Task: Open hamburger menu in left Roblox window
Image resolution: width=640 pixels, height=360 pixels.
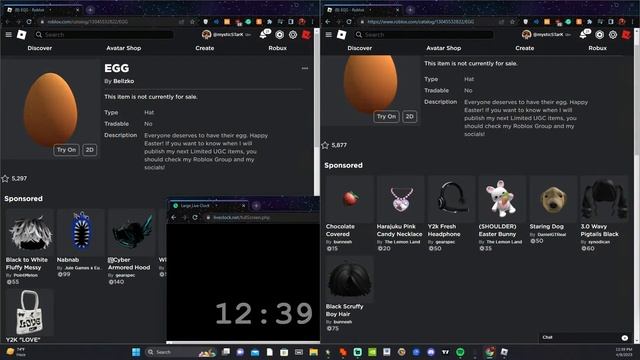Action: [x=9, y=35]
